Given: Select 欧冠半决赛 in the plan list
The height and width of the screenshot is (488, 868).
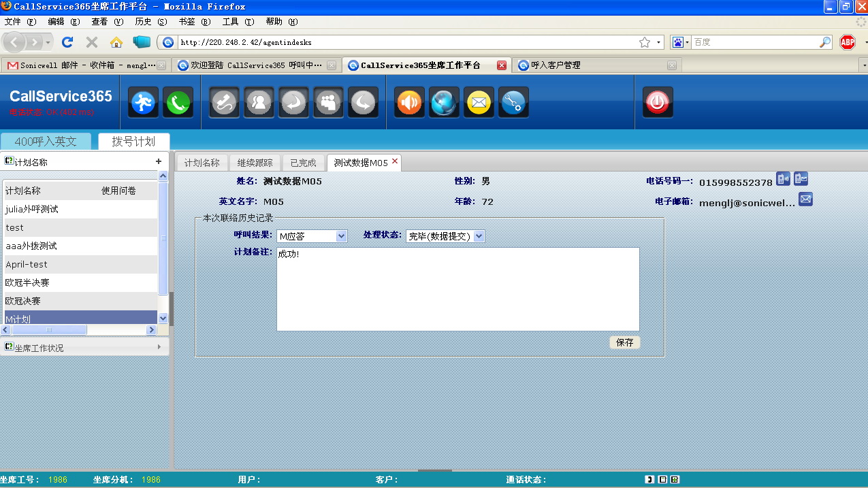Looking at the screenshot, I should (x=27, y=282).
